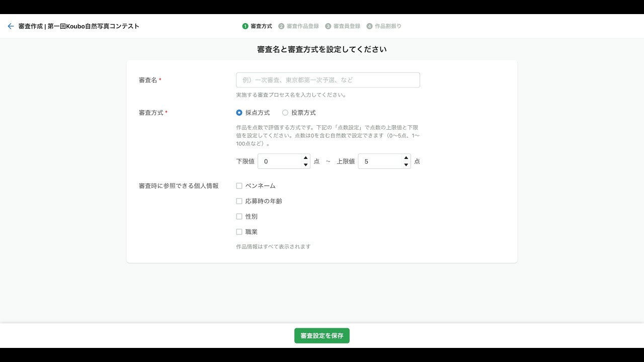Click the 下限値 number field
Image resolution: width=644 pixels, height=362 pixels.
(x=284, y=161)
